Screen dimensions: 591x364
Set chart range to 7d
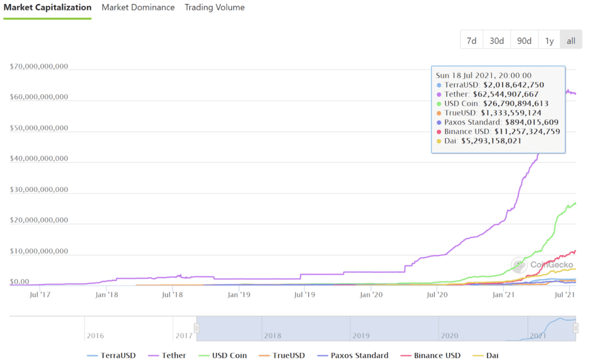click(x=472, y=40)
